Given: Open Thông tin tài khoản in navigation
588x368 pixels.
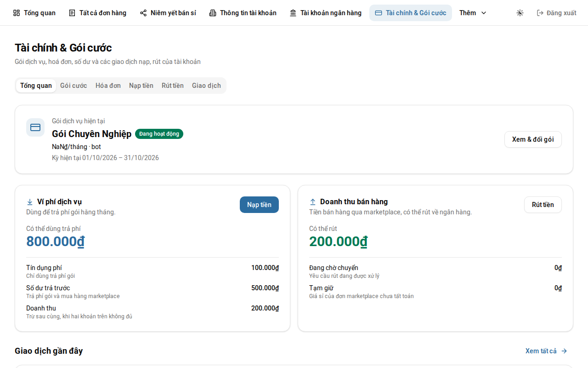Looking at the screenshot, I should [x=243, y=13].
